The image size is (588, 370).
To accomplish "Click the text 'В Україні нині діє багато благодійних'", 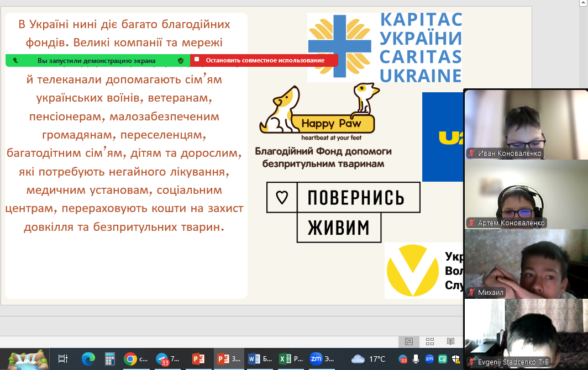I will coord(124,24).
